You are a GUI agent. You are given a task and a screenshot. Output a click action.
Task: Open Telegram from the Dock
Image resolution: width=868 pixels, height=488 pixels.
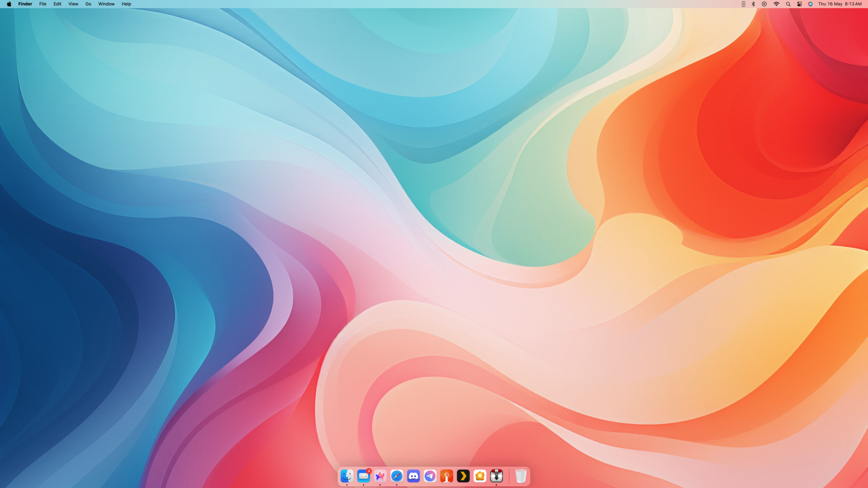point(430,476)
